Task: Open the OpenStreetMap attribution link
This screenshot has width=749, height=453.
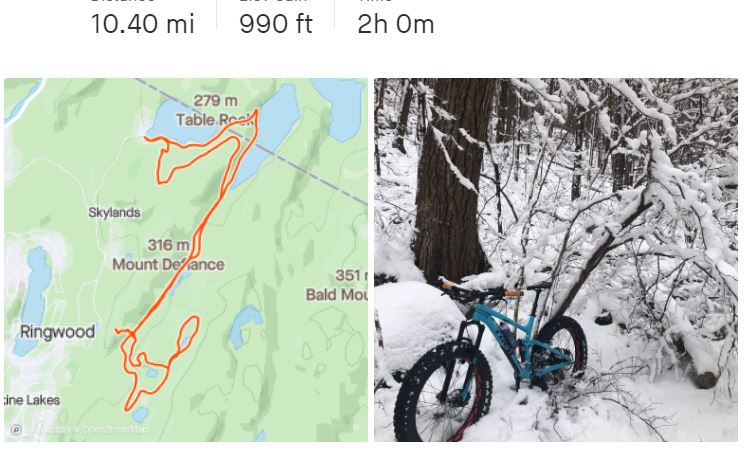Action: pyautogui.click(x=115, y=429)
